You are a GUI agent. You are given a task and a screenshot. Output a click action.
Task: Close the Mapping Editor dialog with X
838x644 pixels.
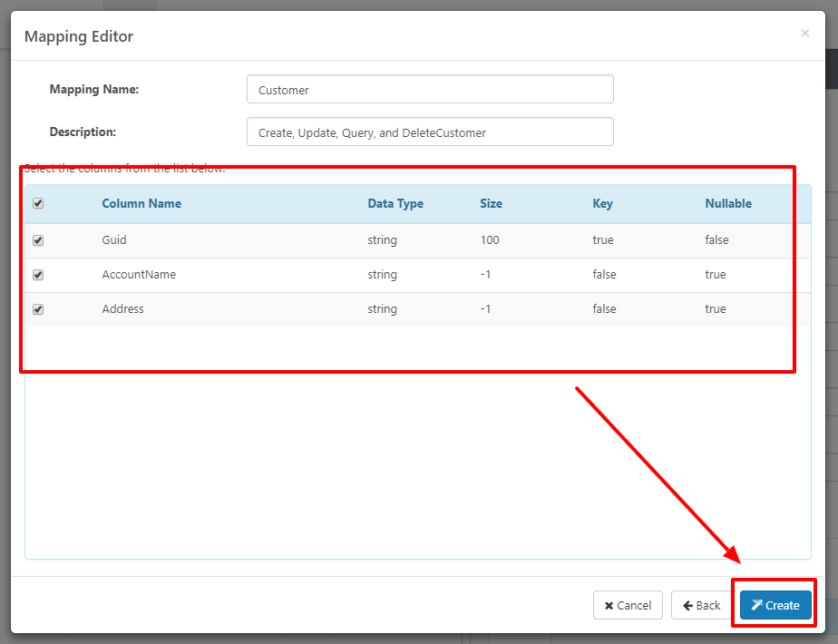click(804, 34)
